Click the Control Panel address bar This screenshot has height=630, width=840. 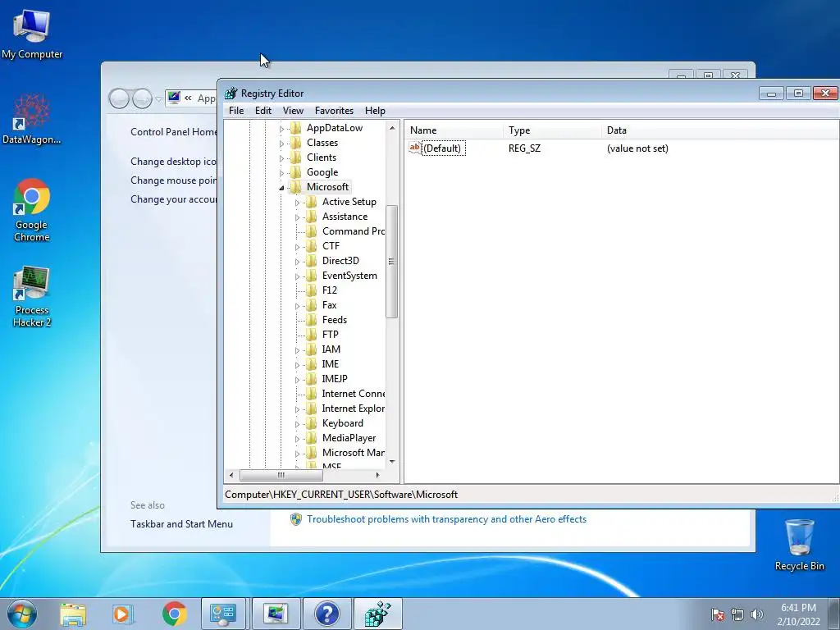[x=190, y=98]
